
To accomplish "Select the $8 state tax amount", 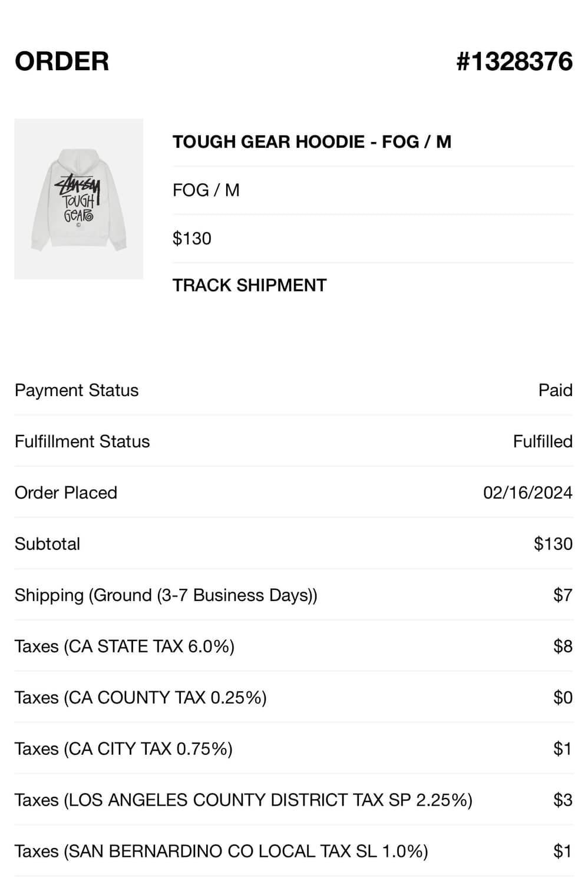I will (563, 646).
